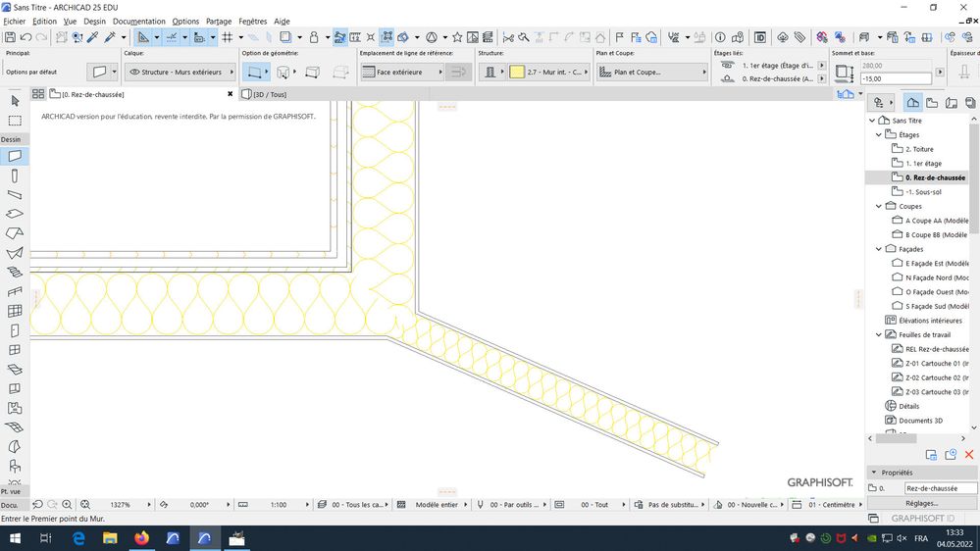The image size is (980, 551).
Task: Open the Documentation menu
Action: tap(137, 21)
